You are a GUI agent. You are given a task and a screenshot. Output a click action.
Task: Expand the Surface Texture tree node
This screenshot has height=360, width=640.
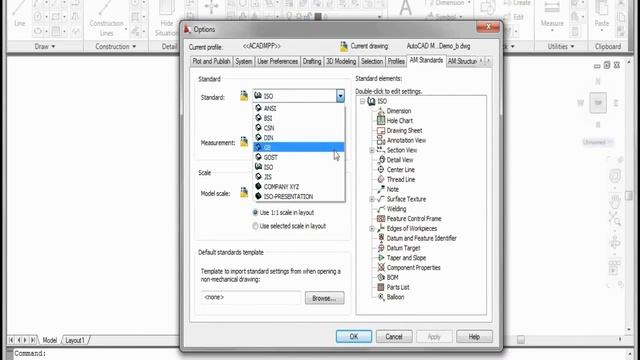coord(372,199)
